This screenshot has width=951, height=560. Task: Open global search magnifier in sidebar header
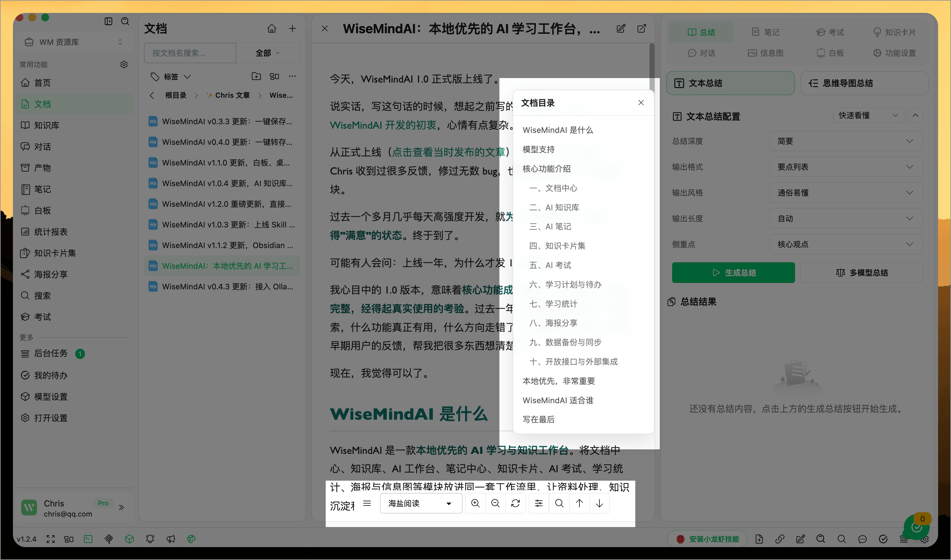coord(125,21)
